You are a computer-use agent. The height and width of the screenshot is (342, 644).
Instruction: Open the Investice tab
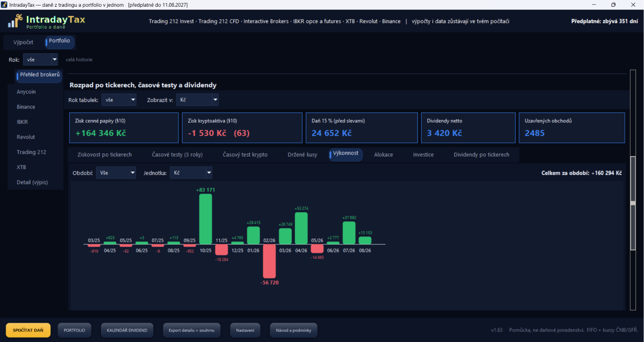click(x=423, y=155)
